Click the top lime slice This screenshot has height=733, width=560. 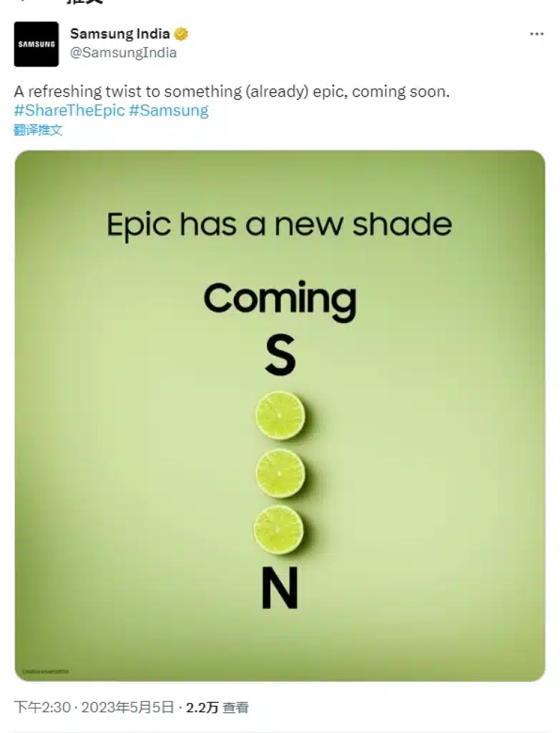click(x=280, y=415)
